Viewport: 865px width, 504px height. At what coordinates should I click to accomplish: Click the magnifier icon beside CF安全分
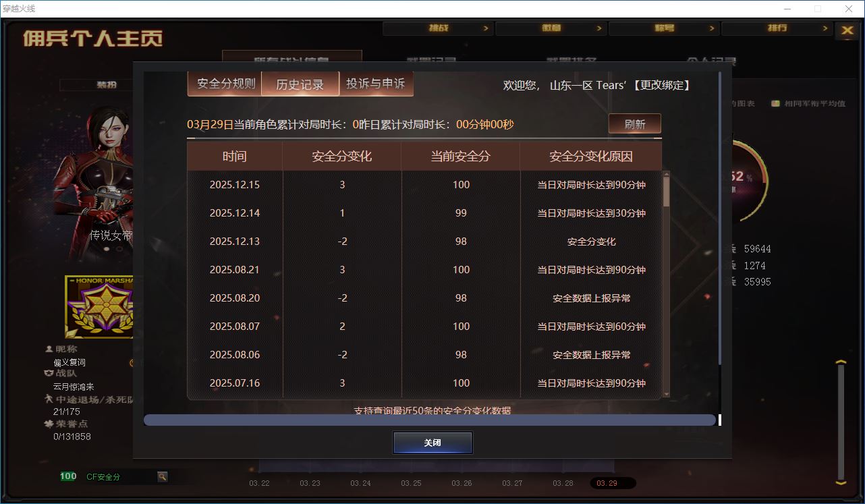(x=162, y=476)
